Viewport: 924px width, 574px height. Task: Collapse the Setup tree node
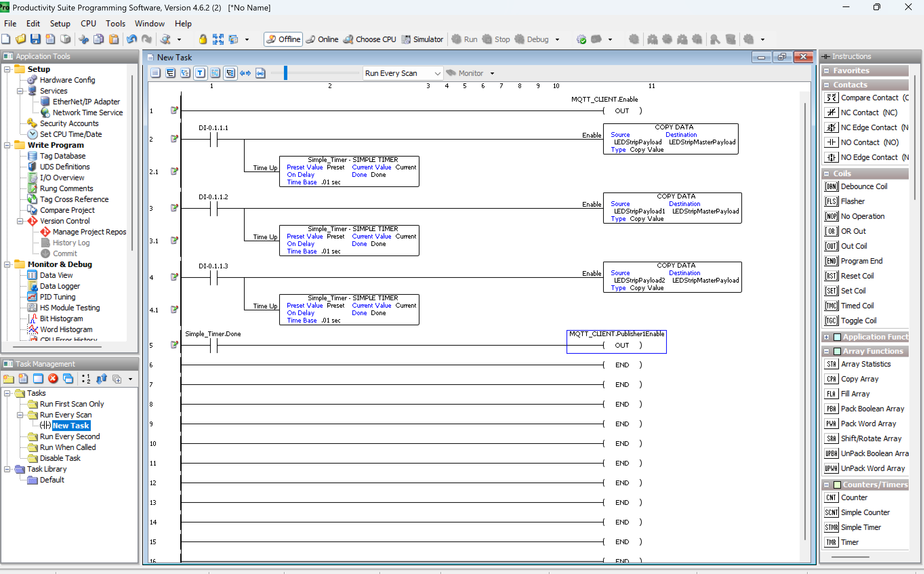click(x=7, y=69)
